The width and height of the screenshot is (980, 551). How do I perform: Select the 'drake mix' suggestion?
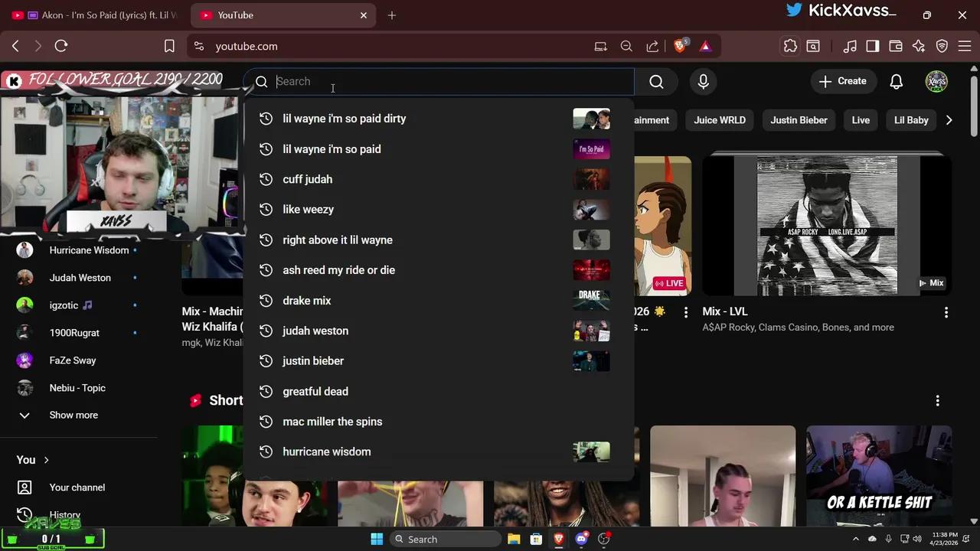[x=439, y=301]
